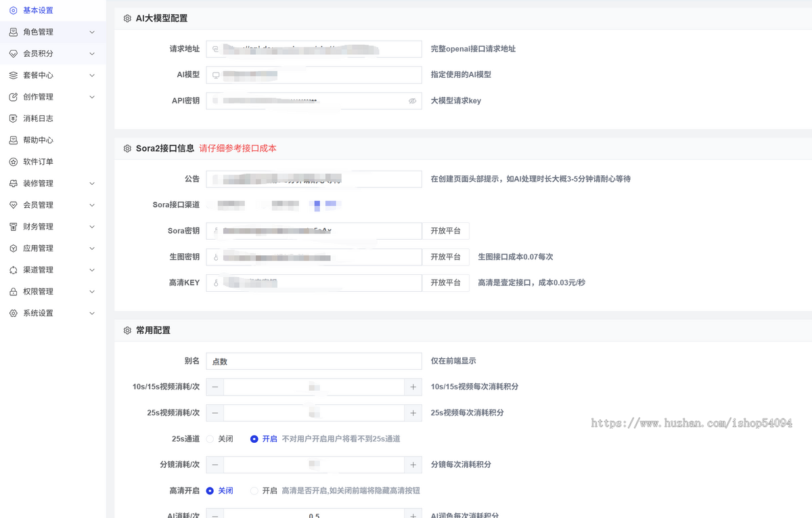This screenshot has width=812, height=518.
Task: Click the 应用管理 cube icon
Action: (14, 249)
